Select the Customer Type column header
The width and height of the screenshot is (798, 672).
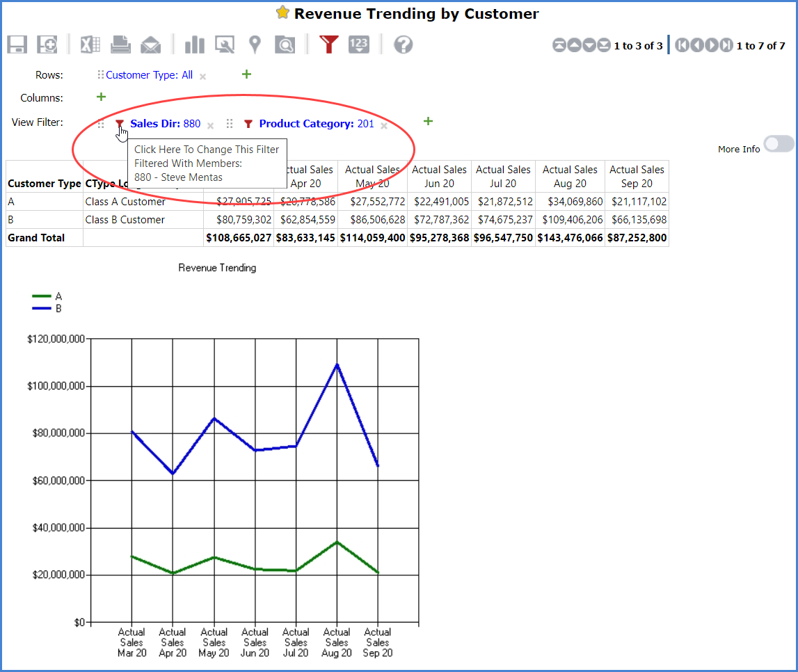(45, 184)
